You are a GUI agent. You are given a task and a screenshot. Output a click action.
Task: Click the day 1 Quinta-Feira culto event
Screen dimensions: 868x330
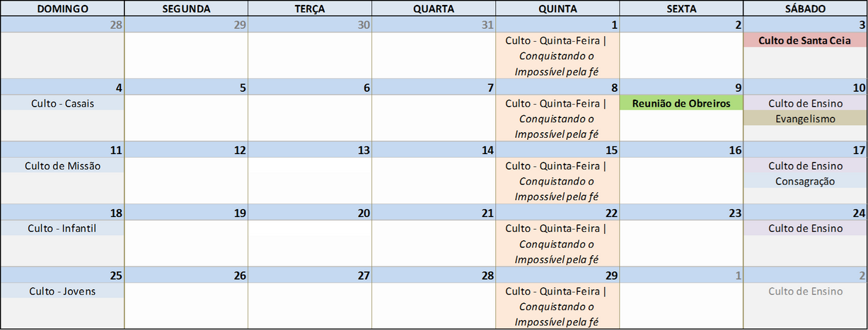click(557, 56)
